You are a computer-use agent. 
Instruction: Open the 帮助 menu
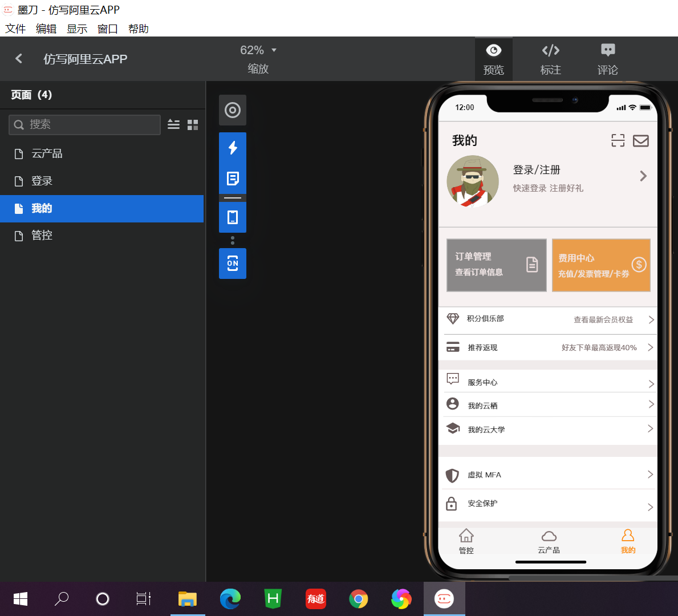click(x=139, y=29)
